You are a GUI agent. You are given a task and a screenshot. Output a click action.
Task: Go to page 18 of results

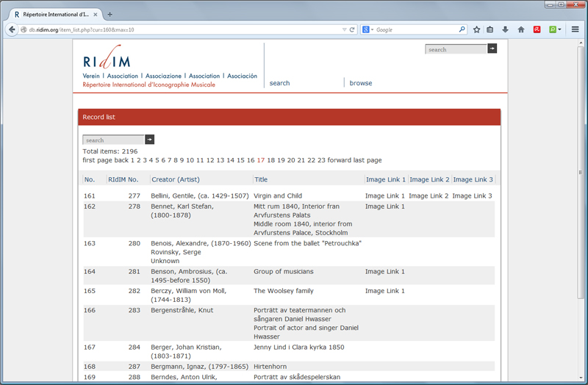271,160
